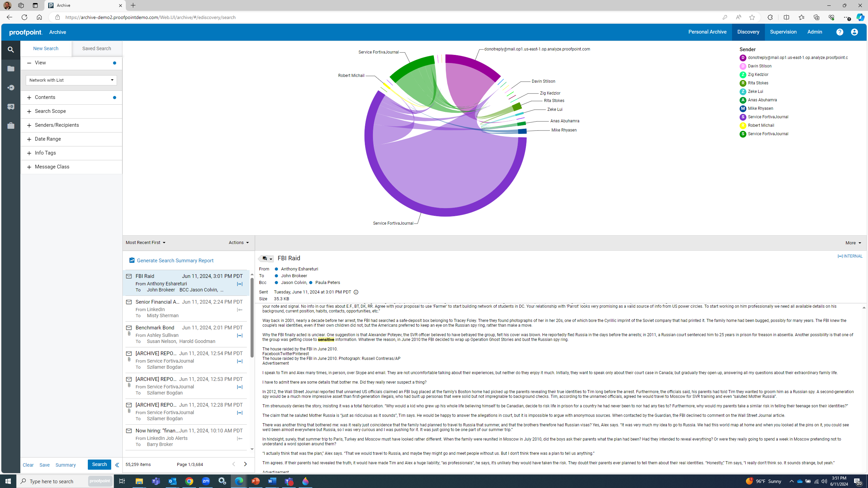Open the Personal Archive menu
The height and width of the screenshot is (488, 868).
click(707, 32)
